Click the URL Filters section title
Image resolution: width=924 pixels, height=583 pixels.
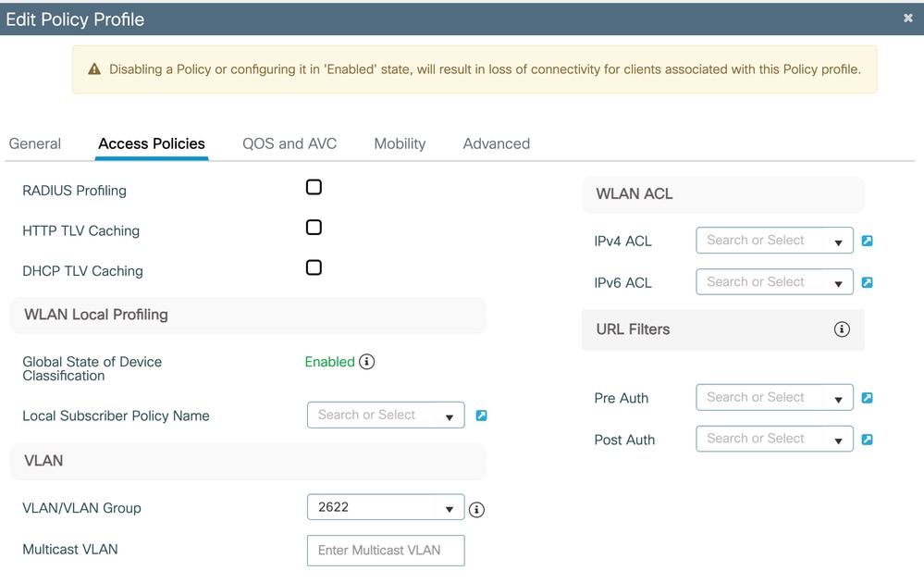click(x=633, y=329)
